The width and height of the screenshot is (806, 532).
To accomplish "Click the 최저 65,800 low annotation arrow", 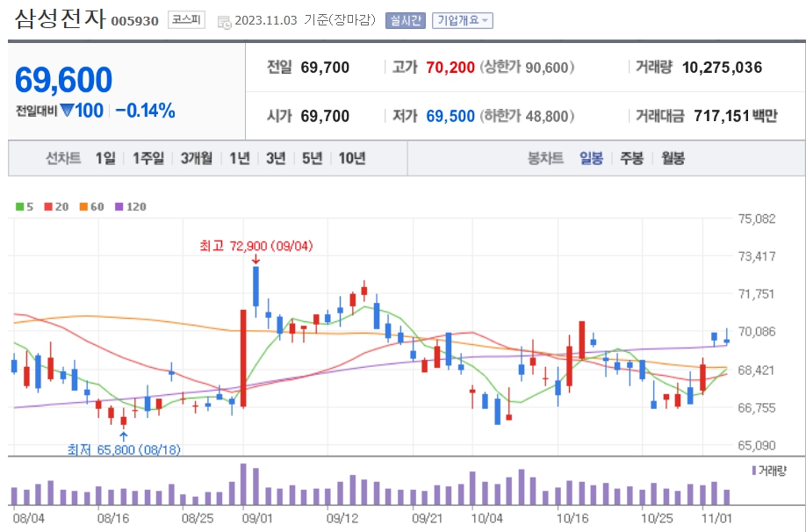I will [123, 435].
